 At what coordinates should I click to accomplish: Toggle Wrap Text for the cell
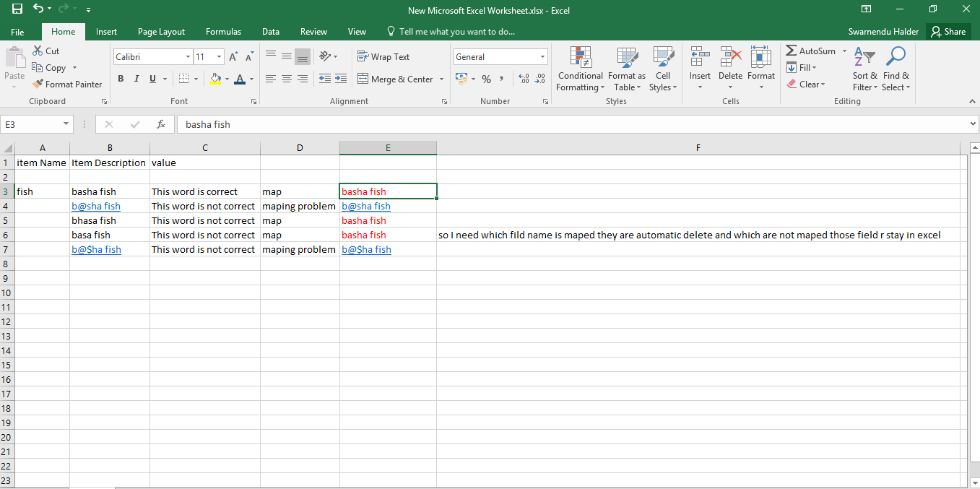pyautogui.click(x=383, y=57)
